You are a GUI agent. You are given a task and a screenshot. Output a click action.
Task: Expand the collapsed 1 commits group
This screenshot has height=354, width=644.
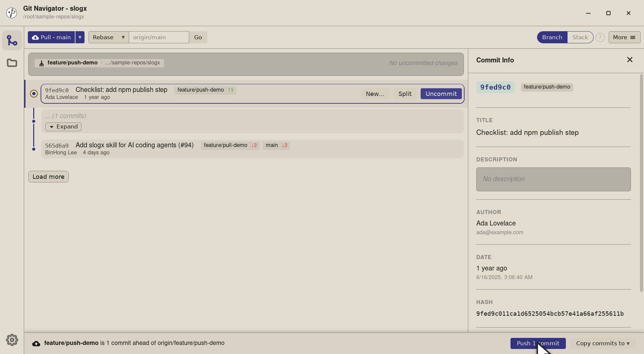click(63, 127)
